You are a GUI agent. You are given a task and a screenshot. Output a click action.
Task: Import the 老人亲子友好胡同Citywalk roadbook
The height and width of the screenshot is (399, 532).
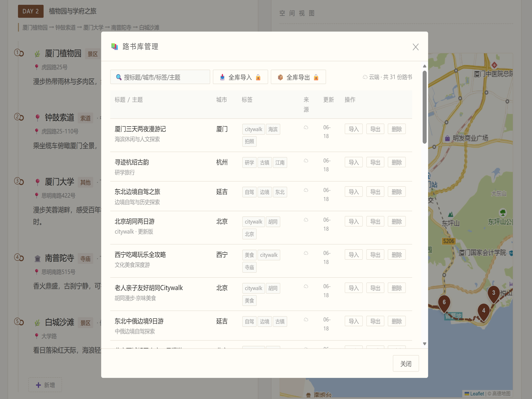[x=354, y=288]
